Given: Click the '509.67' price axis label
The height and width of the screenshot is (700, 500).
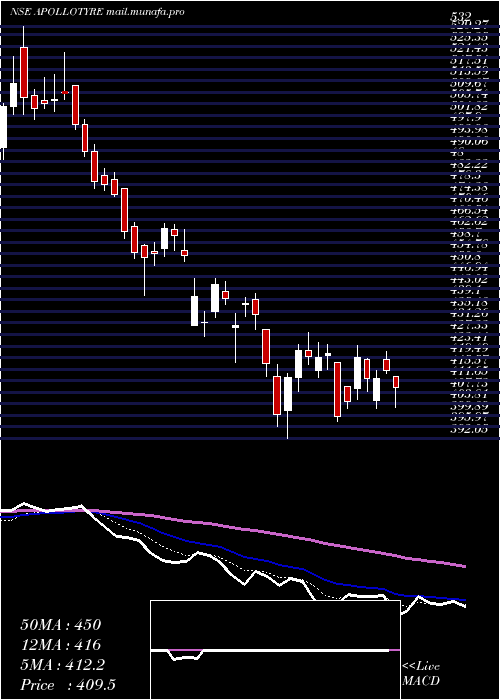Looking at the screenshot, I should tap(468, 83).
